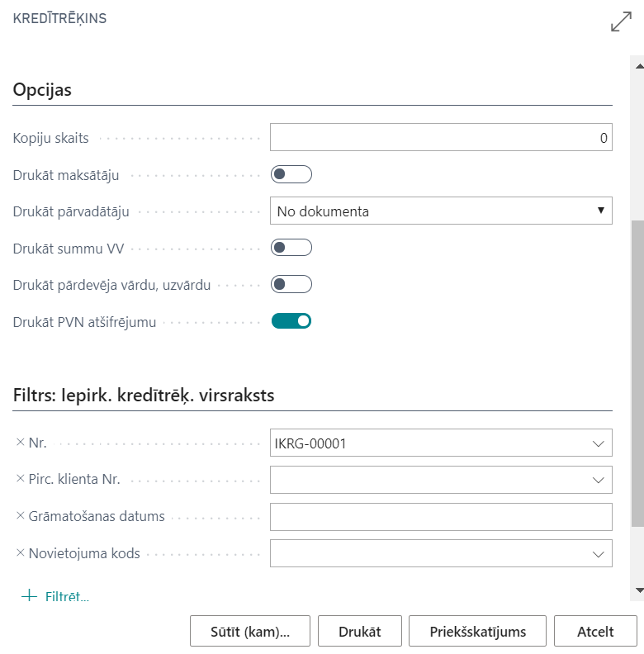The height and width of the screenshot is (654, 644).
Task: Remove the Grāmatošanas datums filter
Action: [20, 516]
